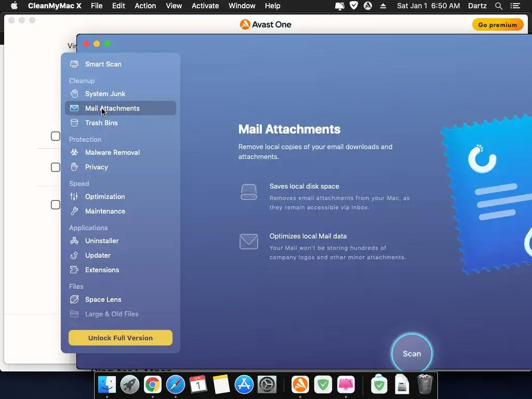Viewport: 532px width, 399px height.
Task: Open the Updater module
Action: click(x=121, y=255)
